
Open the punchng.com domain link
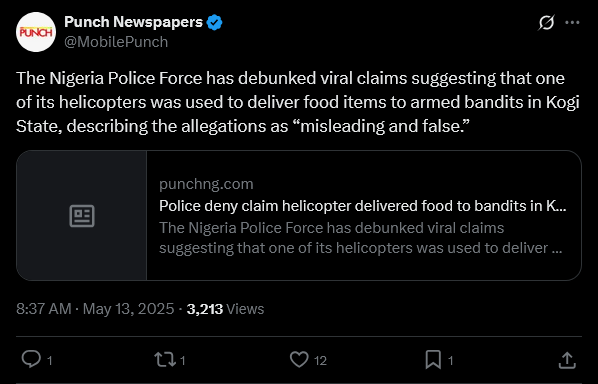click(206, 184)
